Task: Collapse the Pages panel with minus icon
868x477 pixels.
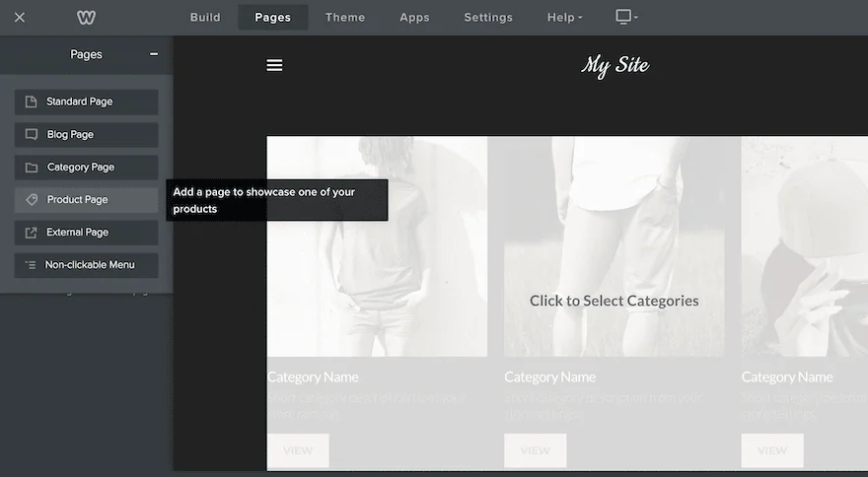Action: coord(154,54)
